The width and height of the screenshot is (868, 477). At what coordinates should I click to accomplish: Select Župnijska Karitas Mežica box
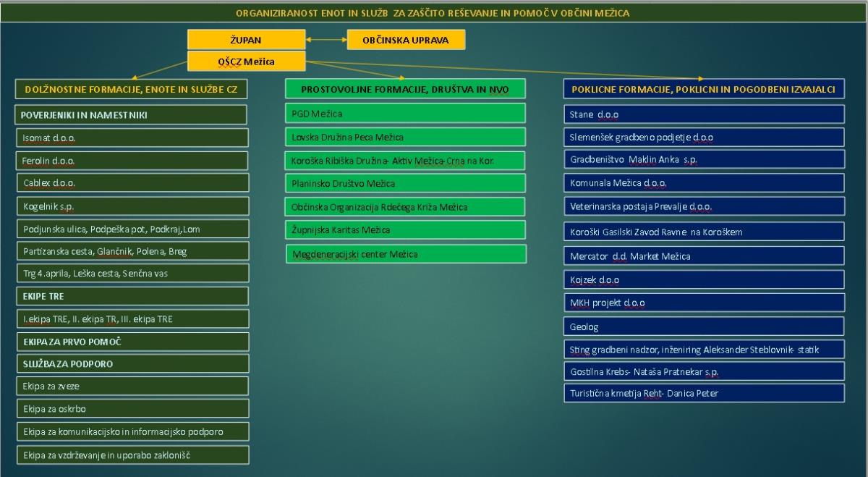coord(405,229)
